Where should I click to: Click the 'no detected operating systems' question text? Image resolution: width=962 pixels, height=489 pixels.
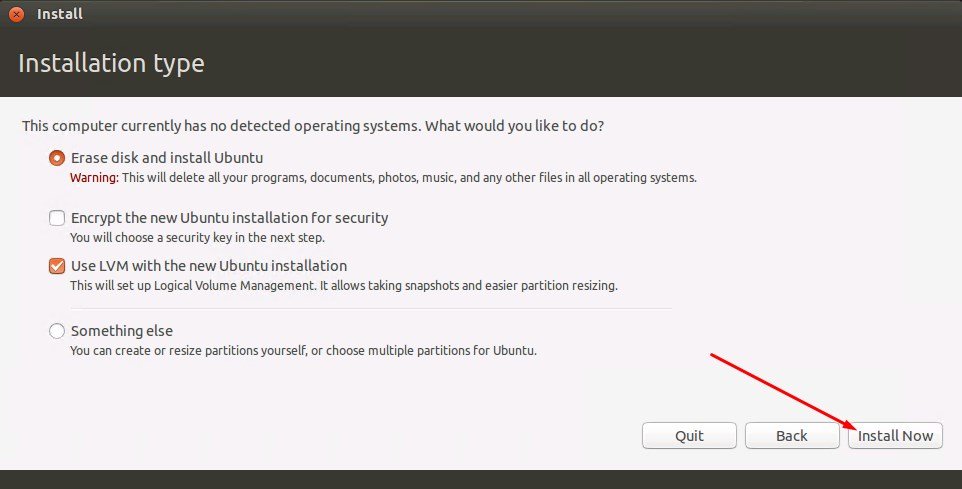coord(313,127)
